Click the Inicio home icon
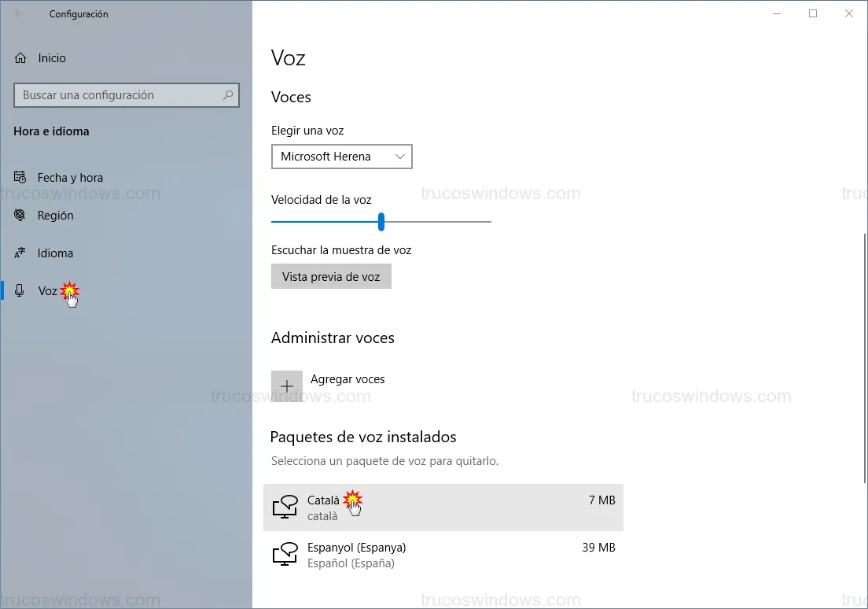Screen dimensions: 868x609 coord(21,58)
